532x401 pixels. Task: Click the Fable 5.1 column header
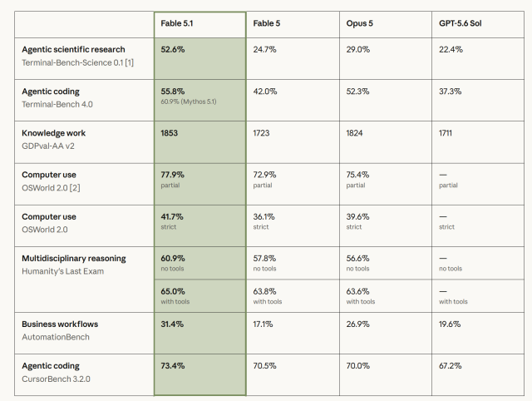tap(177, 23)
